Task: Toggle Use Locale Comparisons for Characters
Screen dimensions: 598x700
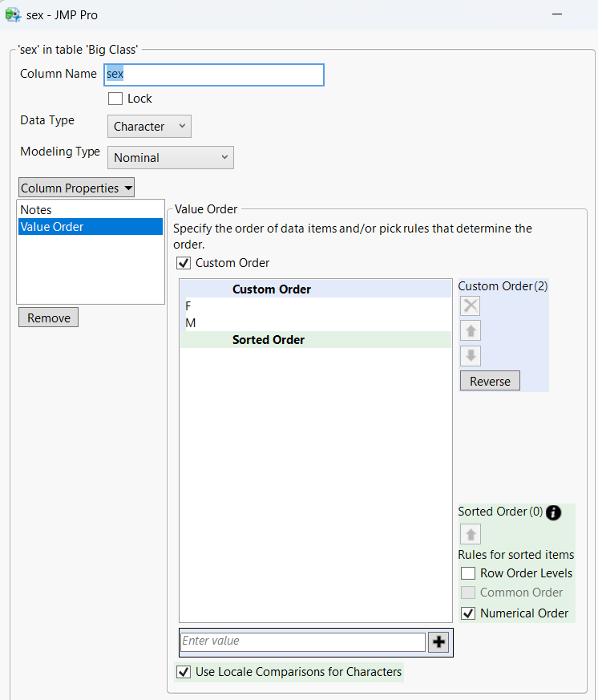Action: (x=184, y=672)
